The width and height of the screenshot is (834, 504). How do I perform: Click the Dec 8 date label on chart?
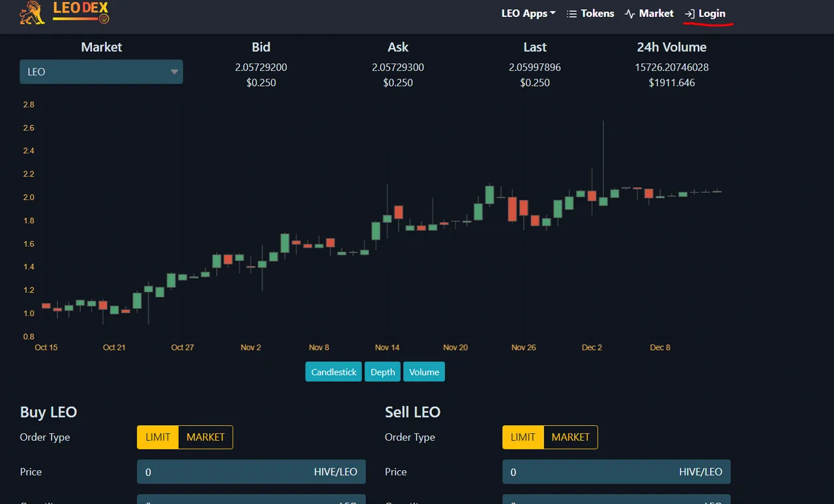[x=660, y=348]
